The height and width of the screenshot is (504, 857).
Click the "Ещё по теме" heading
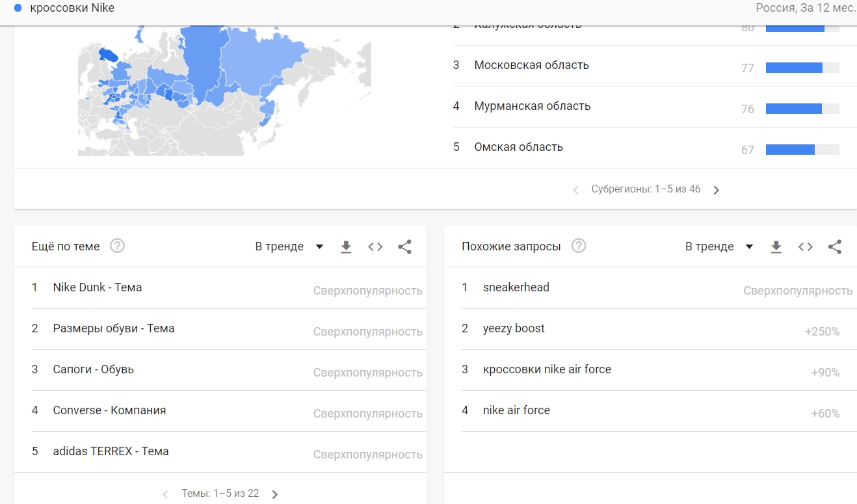coord(66,246)
